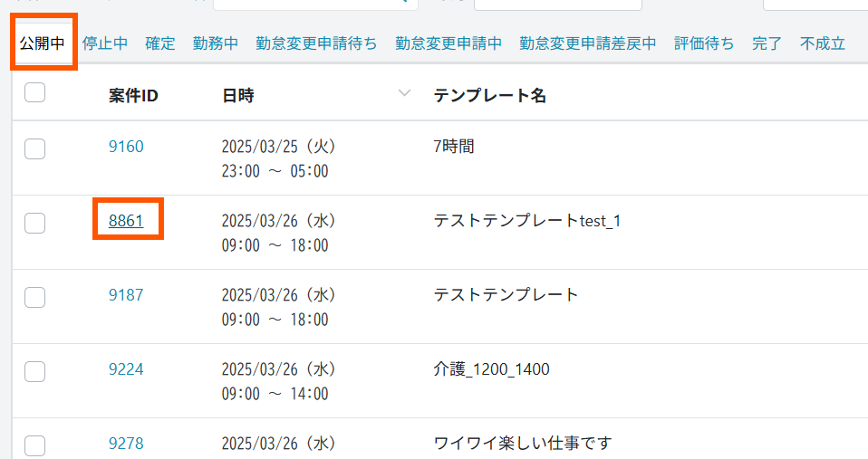Tick the checkbox beside job 9187
Screen dimensions: 868x459
coord(34,296)
